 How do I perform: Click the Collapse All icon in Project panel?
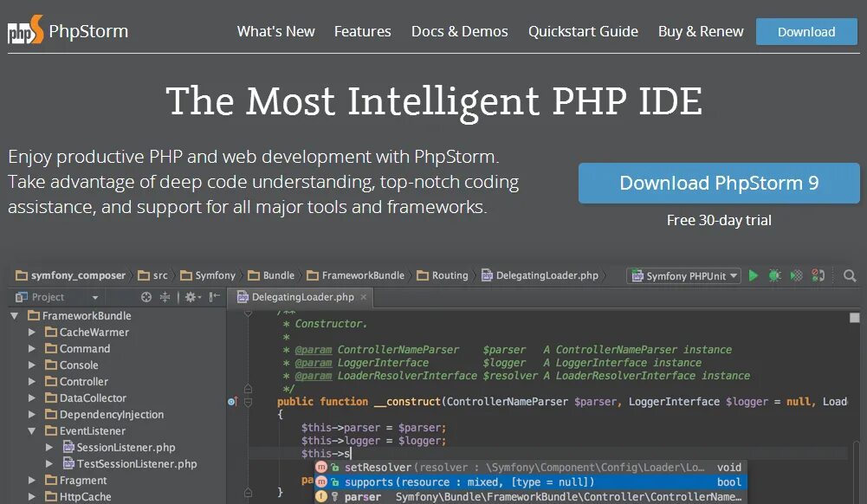click(x=165, y=297)
